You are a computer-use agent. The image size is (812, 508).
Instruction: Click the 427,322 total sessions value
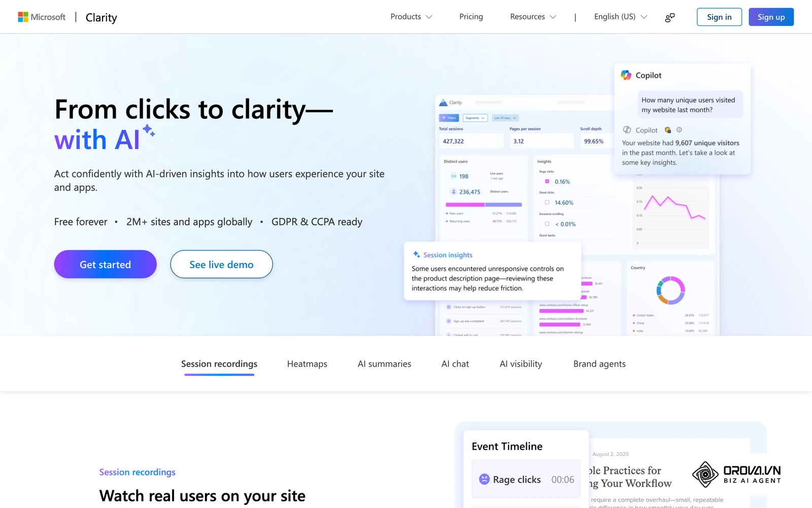[453, 141]
